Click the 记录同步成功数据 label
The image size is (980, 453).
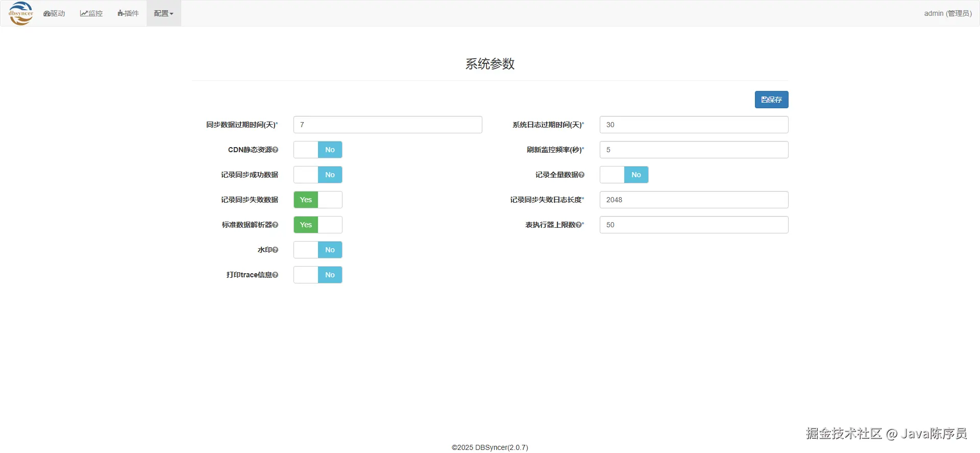point(250,175)
